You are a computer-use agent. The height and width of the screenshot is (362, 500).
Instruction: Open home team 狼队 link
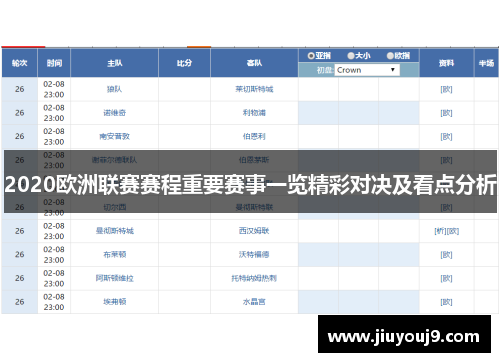(x=114, y=89)
